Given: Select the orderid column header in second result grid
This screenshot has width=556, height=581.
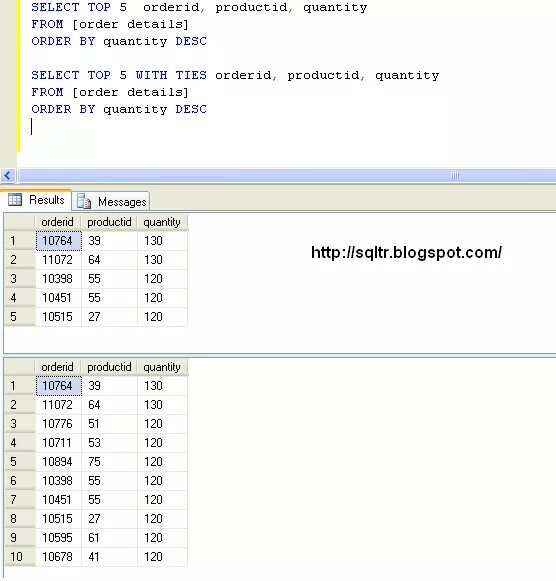Looking at the screenshot, I should [x=58, y=367].
